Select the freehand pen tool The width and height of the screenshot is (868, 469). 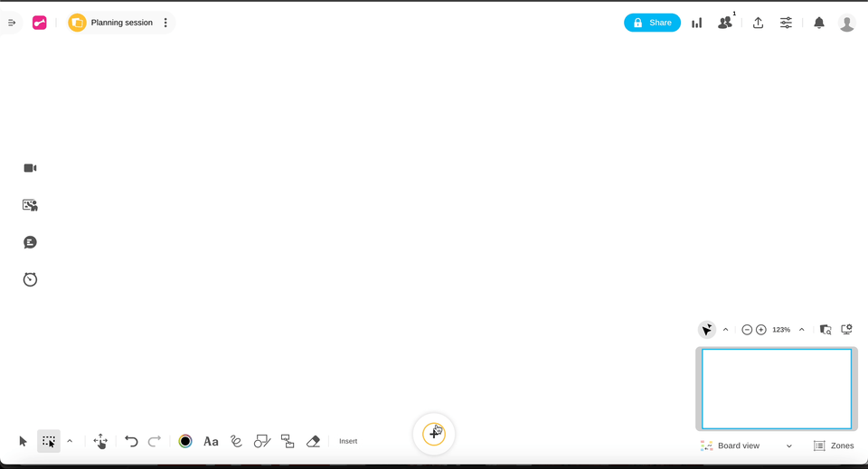click(x=236, y=441)
